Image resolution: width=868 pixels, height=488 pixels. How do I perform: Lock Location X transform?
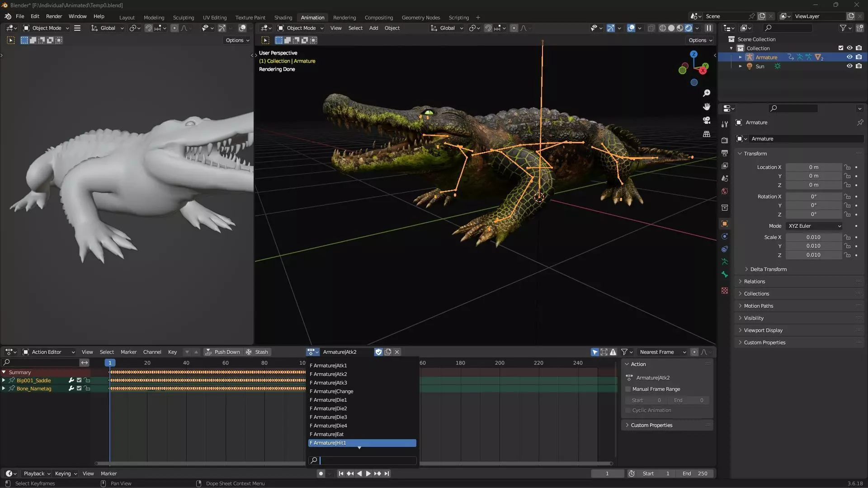point(848,167)
